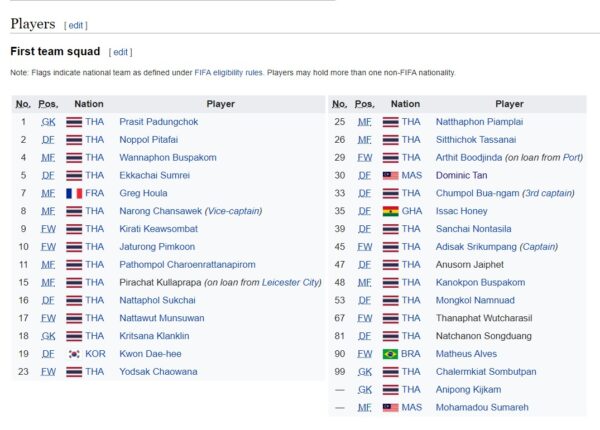Edit the First team squad section
This screenshot has width=600, height=430.
coord(121,52)
